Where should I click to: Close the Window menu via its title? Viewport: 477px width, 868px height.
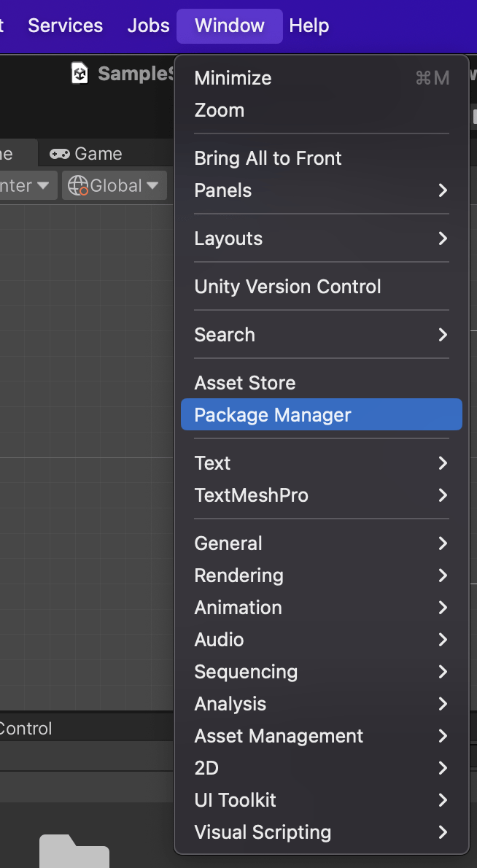point(230,26)
